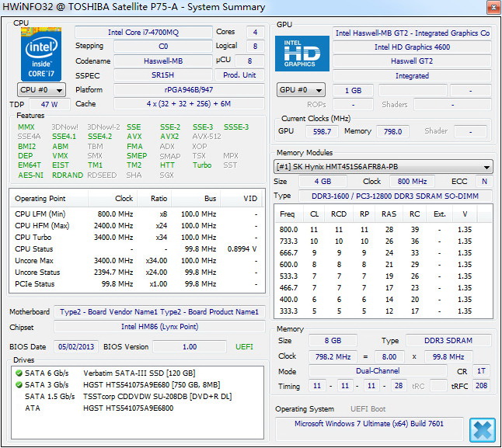Select the SR15H SSPEC field
This screenshot has height=448, width=502.
click(162, 75)
